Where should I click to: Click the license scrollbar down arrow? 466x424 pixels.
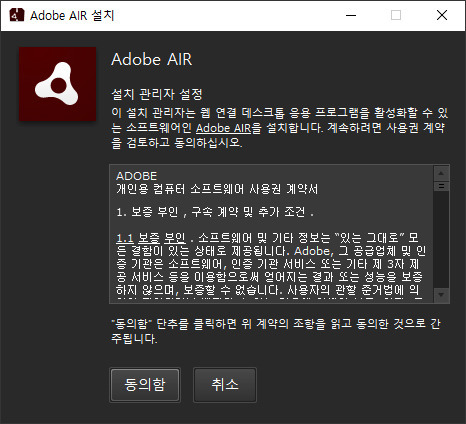[441, 295]
